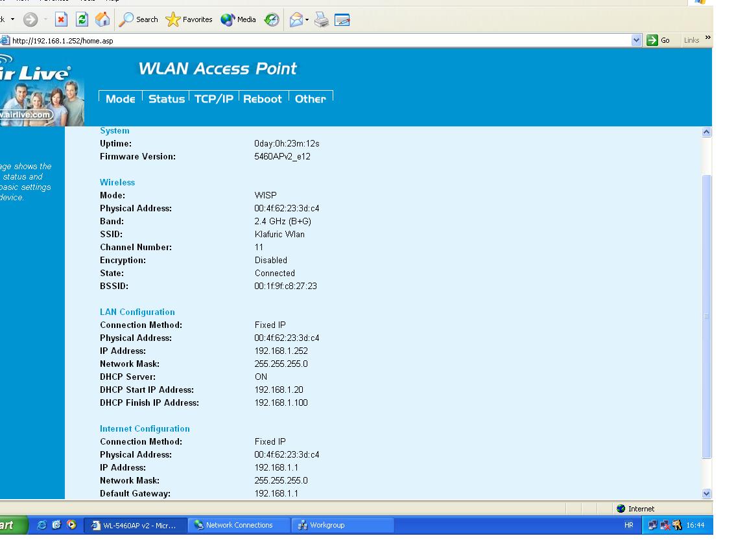
Task: Click the scrollbar up arrow
Action: [x=707, y=132]
